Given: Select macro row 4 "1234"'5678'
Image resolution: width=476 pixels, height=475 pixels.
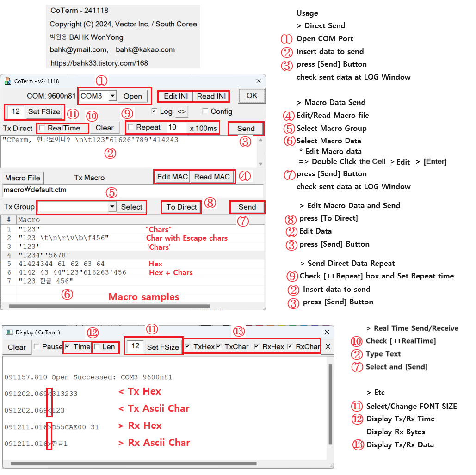Looking at the screenshot, I should pos(133,255).
